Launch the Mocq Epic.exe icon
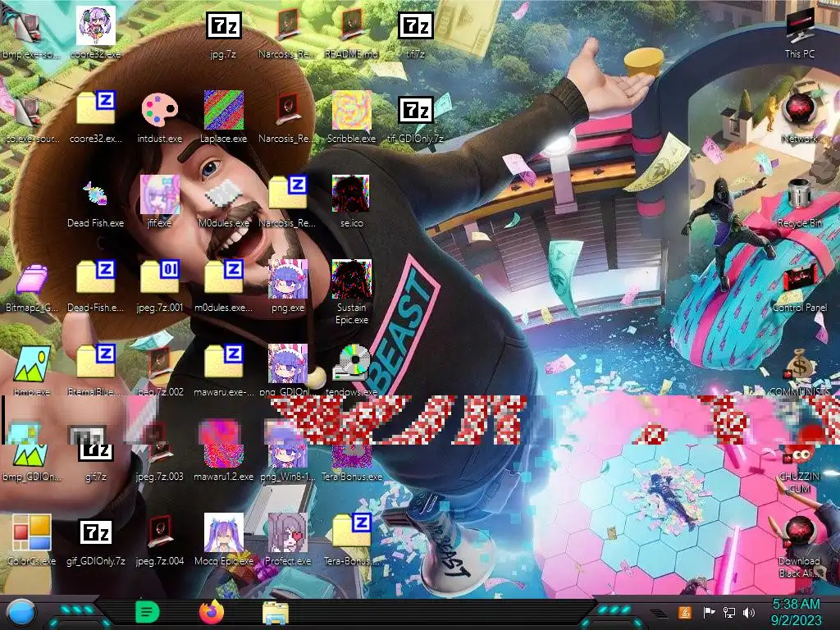This screenshot has height=630, width=840. tap(223, 532)
